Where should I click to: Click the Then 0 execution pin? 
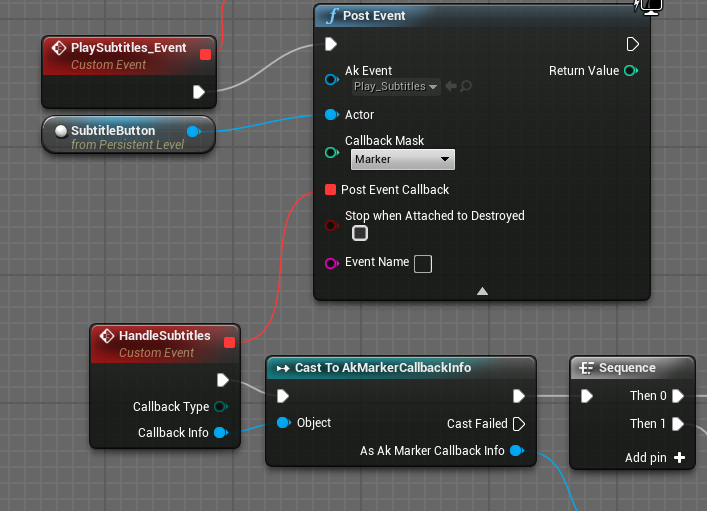tap(678, 396)
